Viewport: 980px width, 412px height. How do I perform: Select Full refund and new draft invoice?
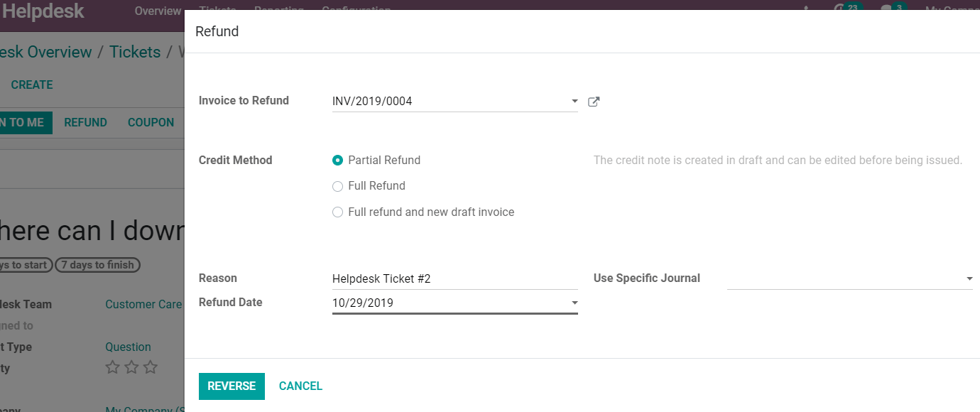(338, 212)
